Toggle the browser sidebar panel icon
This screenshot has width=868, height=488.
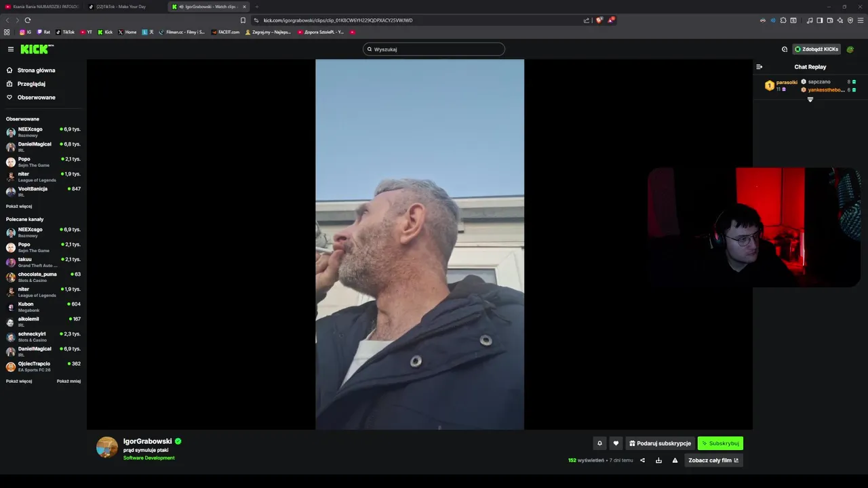820,20
